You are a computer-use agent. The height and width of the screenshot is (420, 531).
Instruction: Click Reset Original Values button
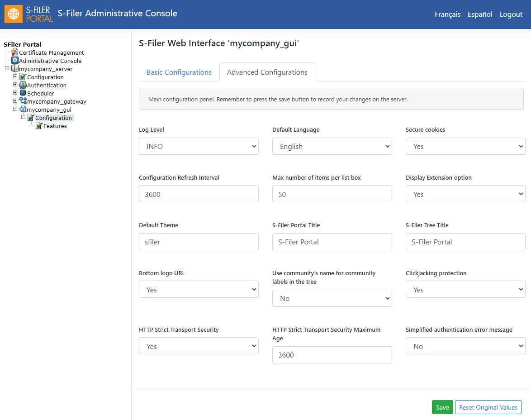[488, 407]
